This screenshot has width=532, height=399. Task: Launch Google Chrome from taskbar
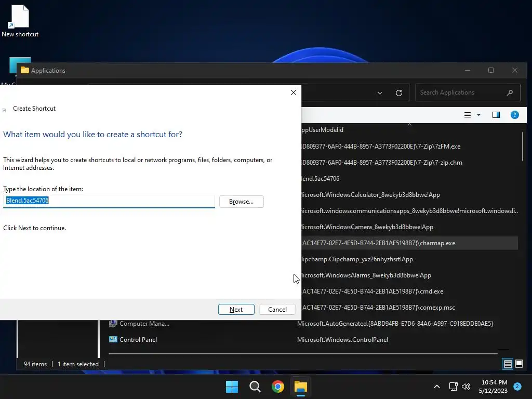(x=277, y=387)
